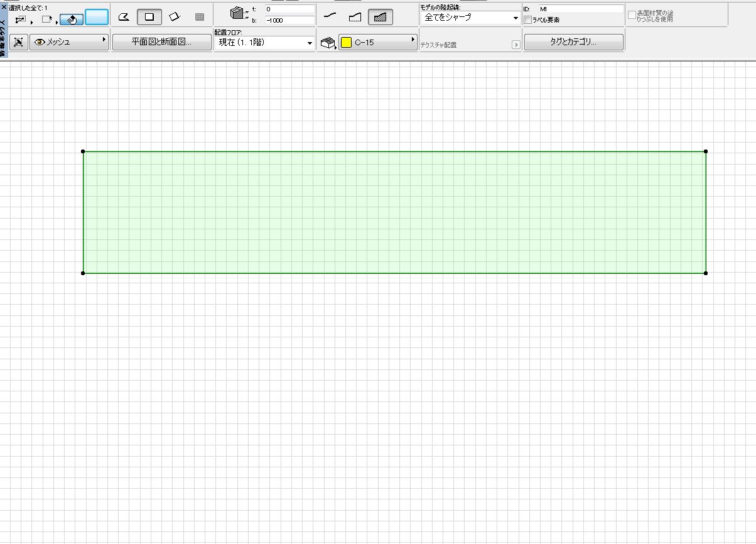Close the info box panel

coord(3,6)
